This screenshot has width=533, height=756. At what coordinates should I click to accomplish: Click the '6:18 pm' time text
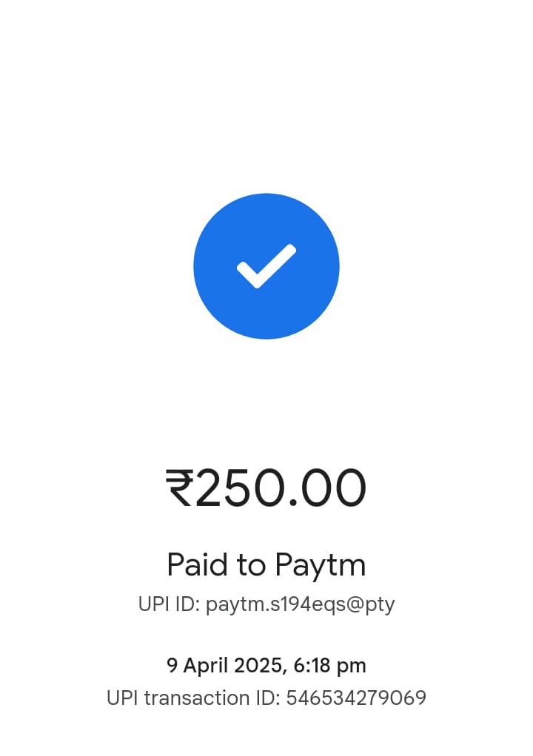[x=329, y=665]
